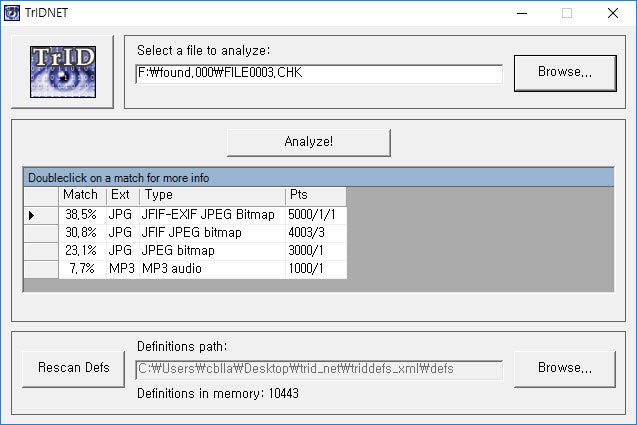Click the TrIDNET title bar app icon
This screenshot has width=637, height=425.
[x=12, y=13]
